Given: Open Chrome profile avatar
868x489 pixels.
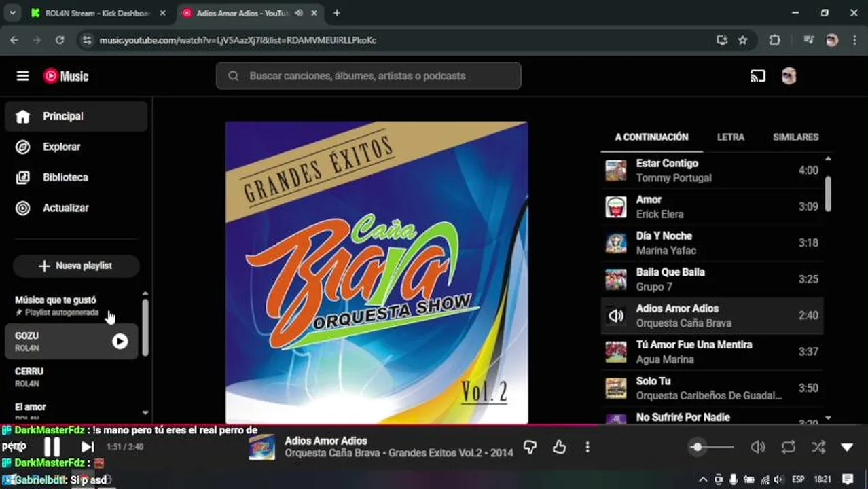Looking at the screenshot, I should coord(832,40).
